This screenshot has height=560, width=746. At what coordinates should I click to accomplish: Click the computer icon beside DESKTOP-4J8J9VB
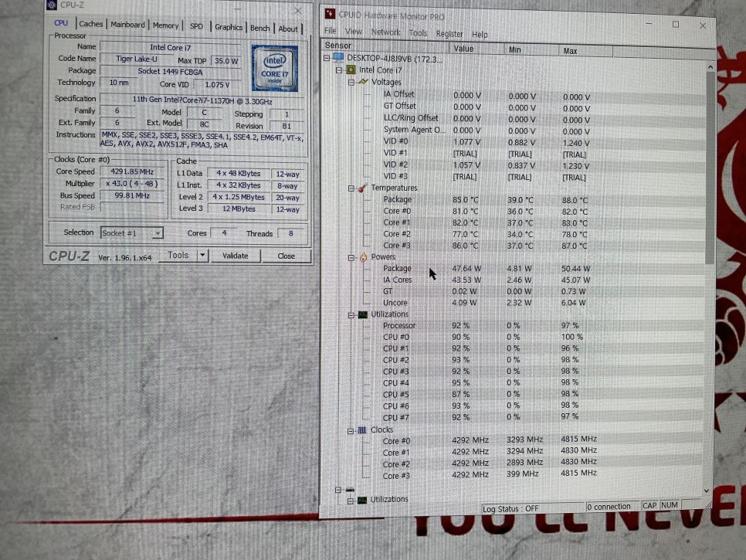coord(338,58)
